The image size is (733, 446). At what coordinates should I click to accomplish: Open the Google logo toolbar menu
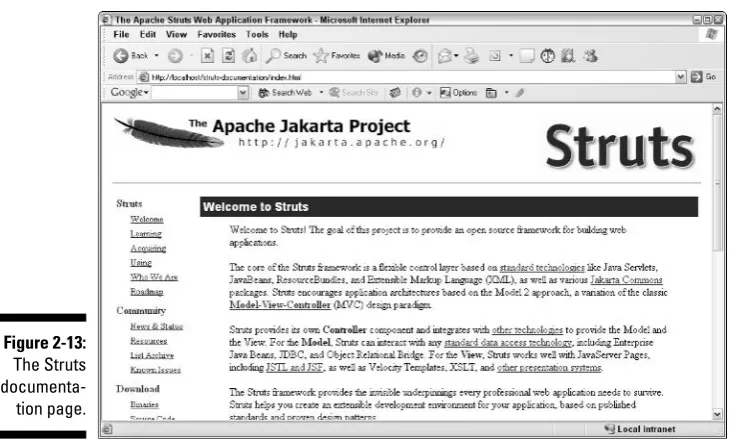pyautogui.click(x=129, y=93)
